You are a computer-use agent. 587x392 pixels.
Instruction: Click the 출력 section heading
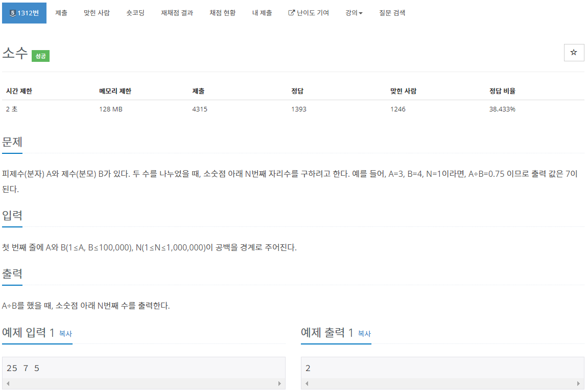(x=12, y=274)
